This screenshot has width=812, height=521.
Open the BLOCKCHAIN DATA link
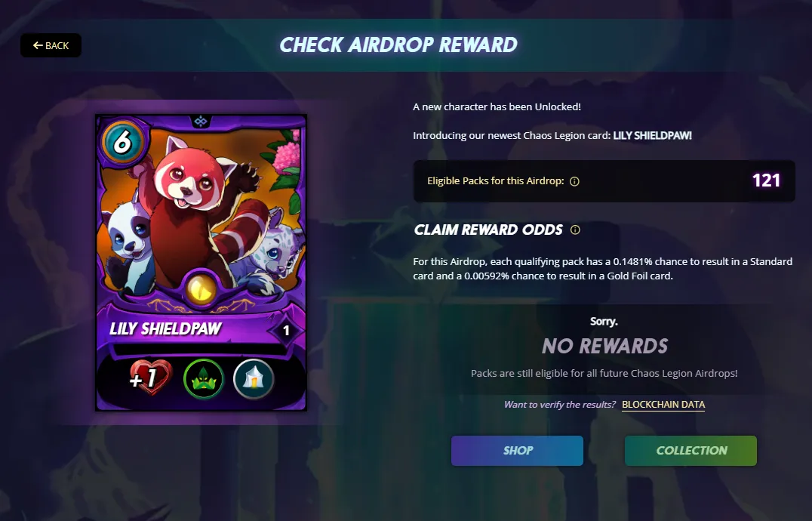coord(663,405)
